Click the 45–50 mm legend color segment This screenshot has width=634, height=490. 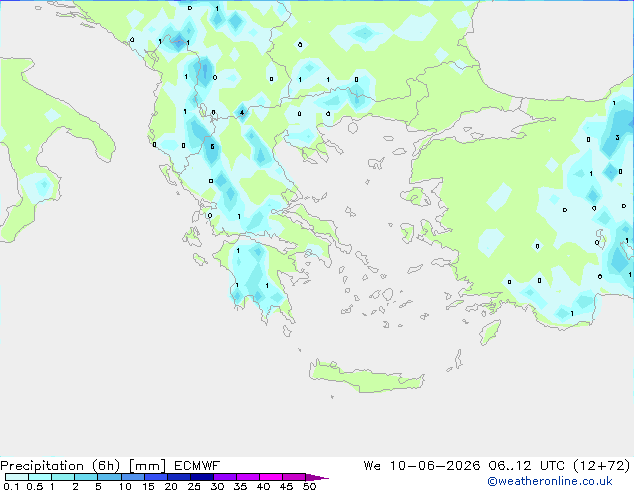[294, 477]
